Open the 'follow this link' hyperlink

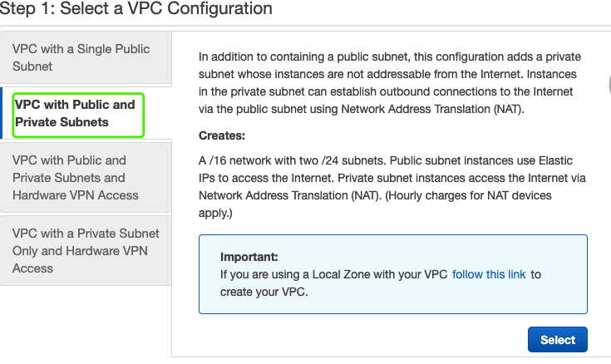tap(489, 274)
